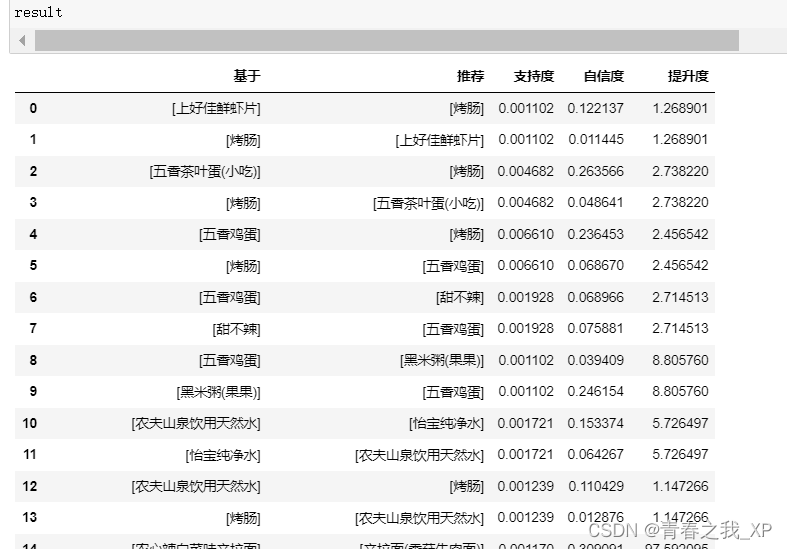Click [甜不辣] in row 6 推荐 column
This screenshot has height=549, width=787.
click(x=460, y=298)
